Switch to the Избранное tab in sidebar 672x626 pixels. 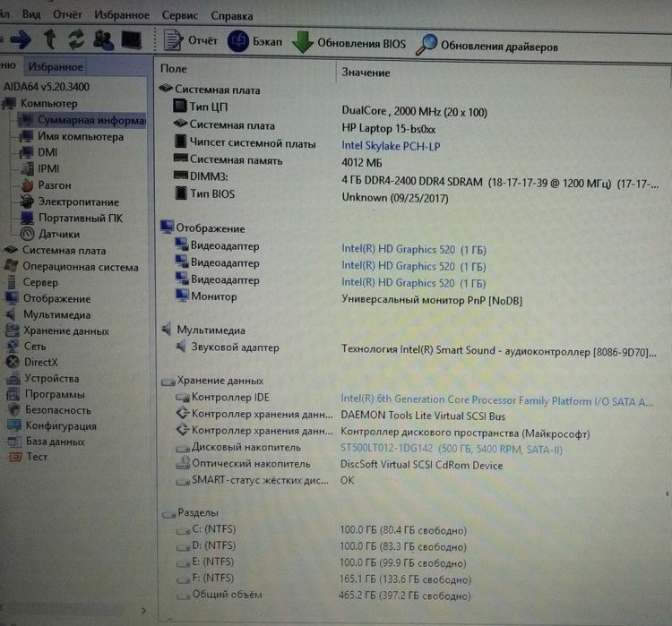point(56,67)
